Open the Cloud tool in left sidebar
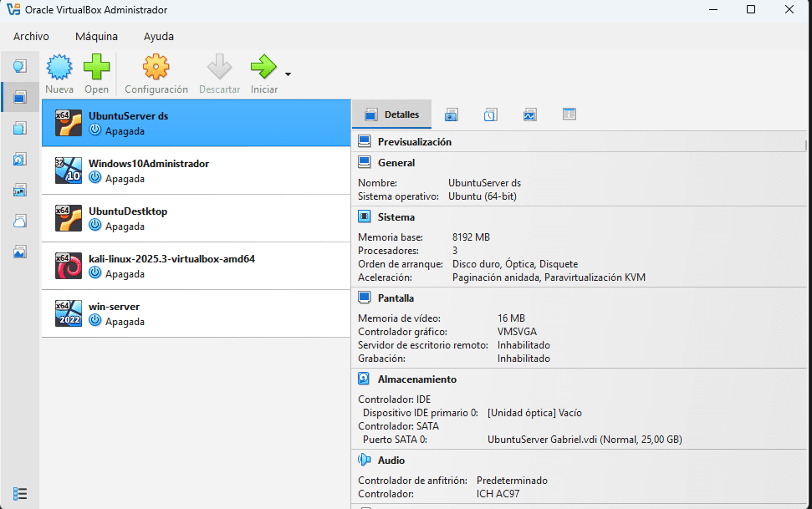This screenshot has width=812, height=509. [20, 221]
